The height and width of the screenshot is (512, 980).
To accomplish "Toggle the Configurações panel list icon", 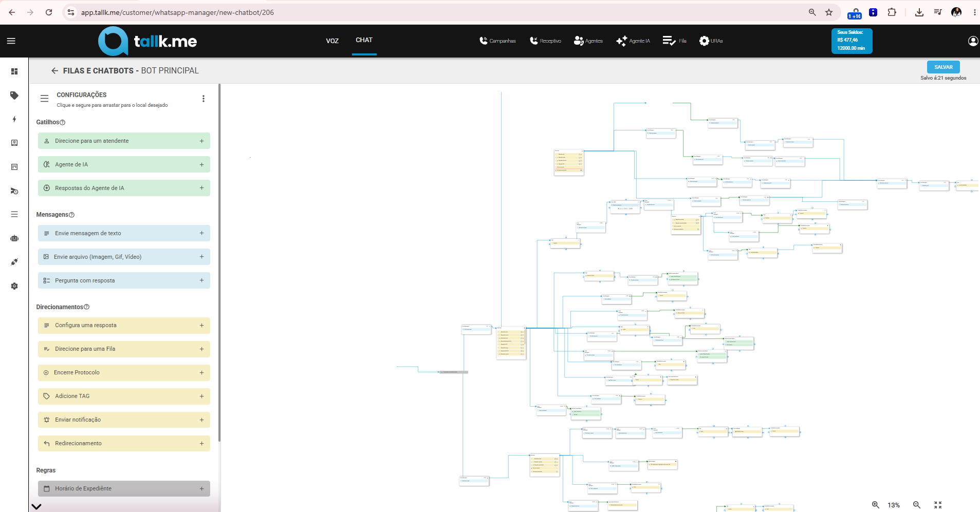I will 45,98.
